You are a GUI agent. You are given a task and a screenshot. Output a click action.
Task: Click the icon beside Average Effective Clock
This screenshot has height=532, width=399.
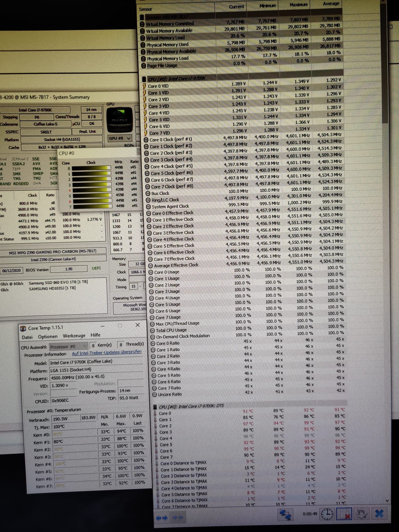[x=150, y=266]
